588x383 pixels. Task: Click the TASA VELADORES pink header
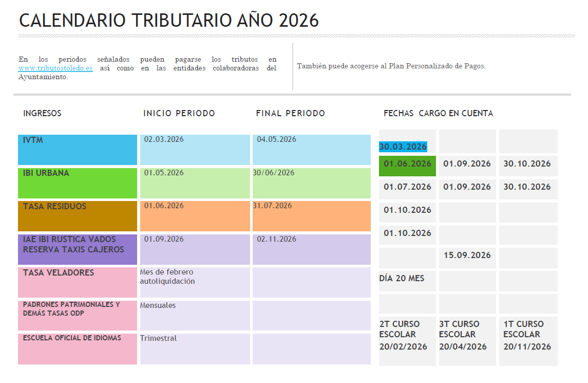(x=77, y=282)
